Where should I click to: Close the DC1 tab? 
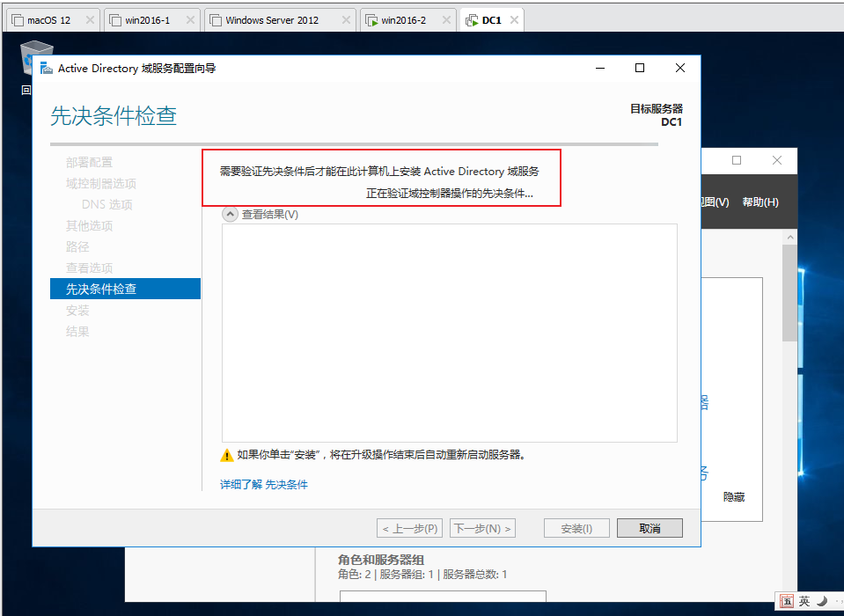(x=514, y=20)
